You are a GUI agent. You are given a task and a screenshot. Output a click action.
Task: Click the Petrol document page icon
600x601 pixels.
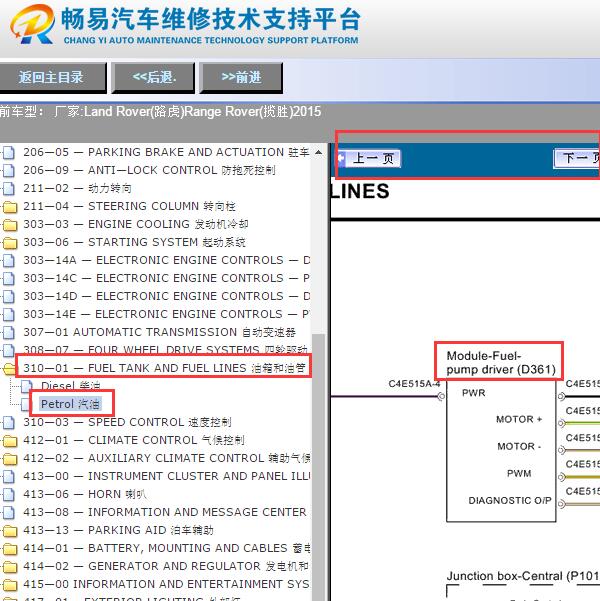tap(27, 404)
